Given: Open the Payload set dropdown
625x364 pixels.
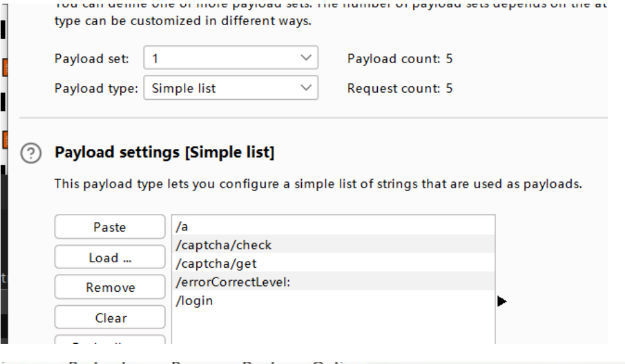Looking at the screenshot, I should coord(231,59).
